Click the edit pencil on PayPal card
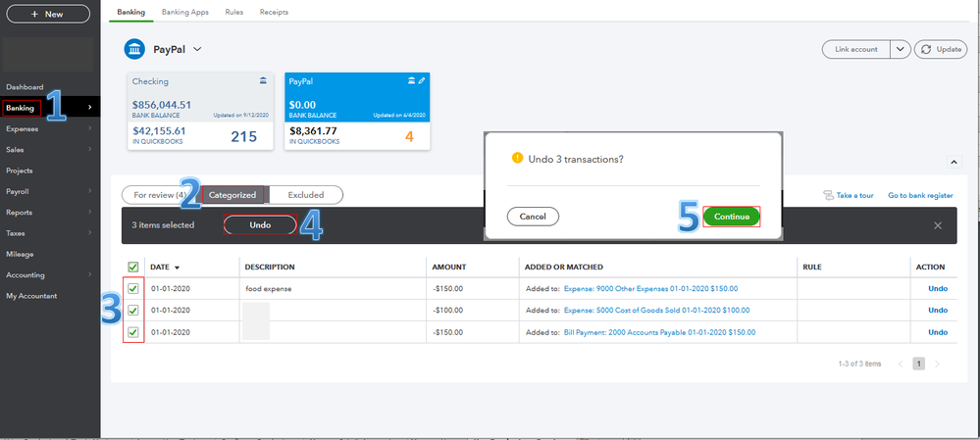The height and width of the screenshot is (440, 980). [x=421, y=81]
